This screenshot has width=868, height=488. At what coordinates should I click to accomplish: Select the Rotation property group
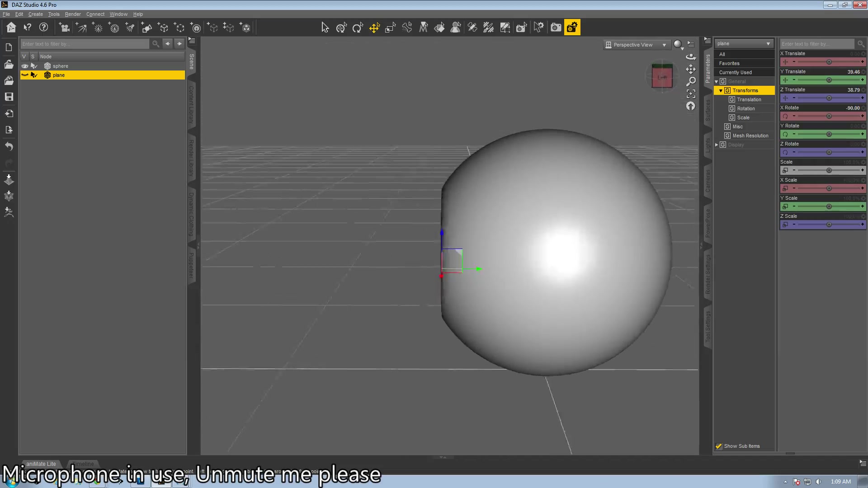pyautogui.click(x=745, y=108)
